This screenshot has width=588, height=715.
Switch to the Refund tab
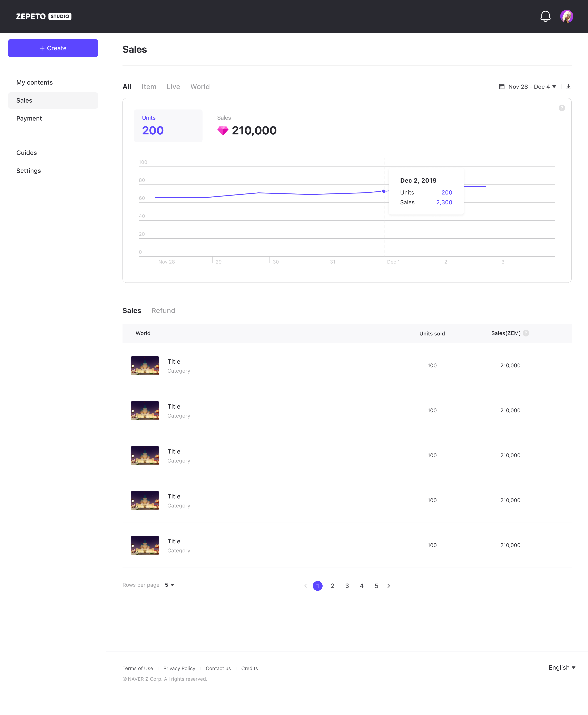click(x=163, y=310)
